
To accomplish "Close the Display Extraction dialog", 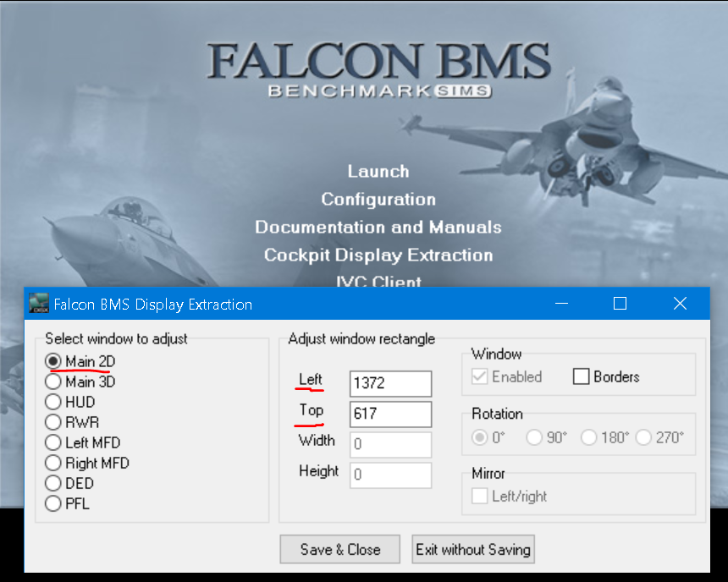I will click(x=680, y=304).
